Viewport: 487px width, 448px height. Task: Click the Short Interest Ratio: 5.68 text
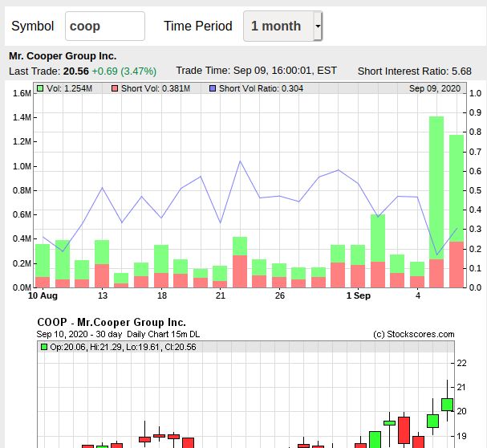415,71
